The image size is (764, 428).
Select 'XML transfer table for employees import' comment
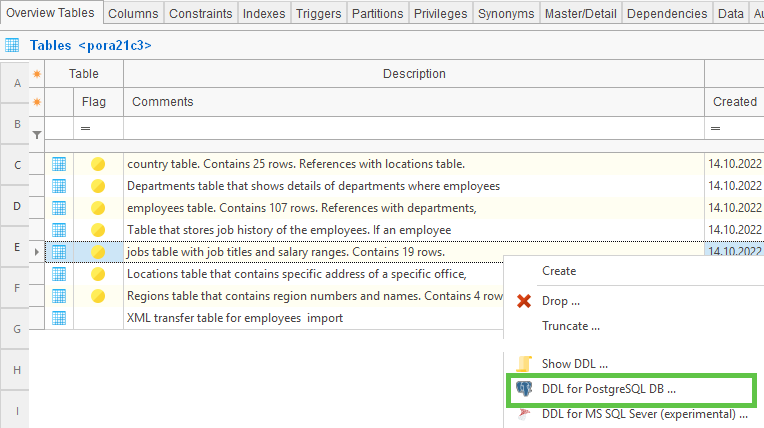(x=235, y=318)
